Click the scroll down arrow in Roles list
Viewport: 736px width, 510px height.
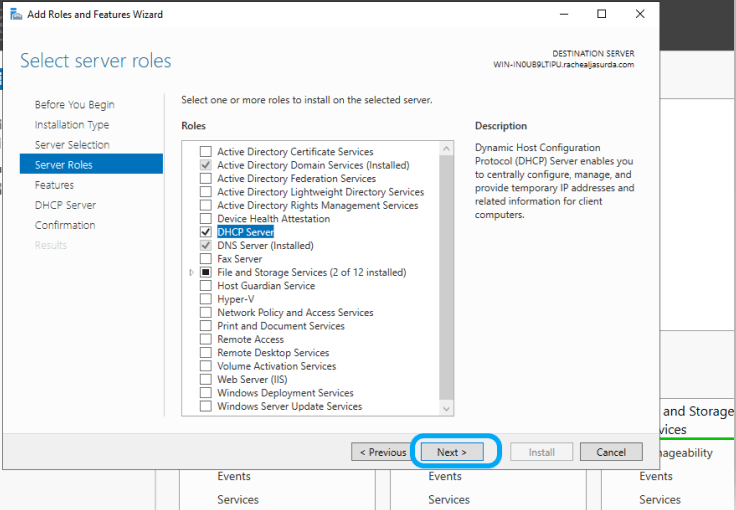pyautogui.click(x=446, y=409)
